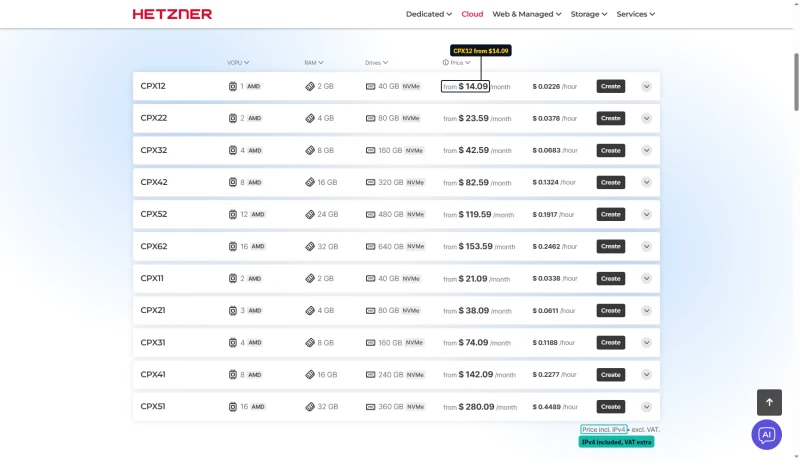The width and height of the screenshot is (800, 461).
Task: Create a CPX41 server
Action: pos(611,374)
